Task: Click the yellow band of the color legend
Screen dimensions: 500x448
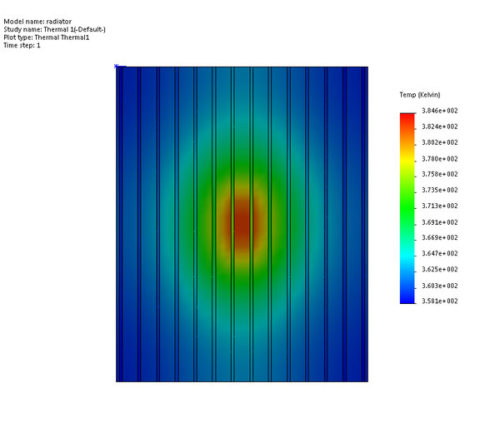Action: (x=407, y=161)
